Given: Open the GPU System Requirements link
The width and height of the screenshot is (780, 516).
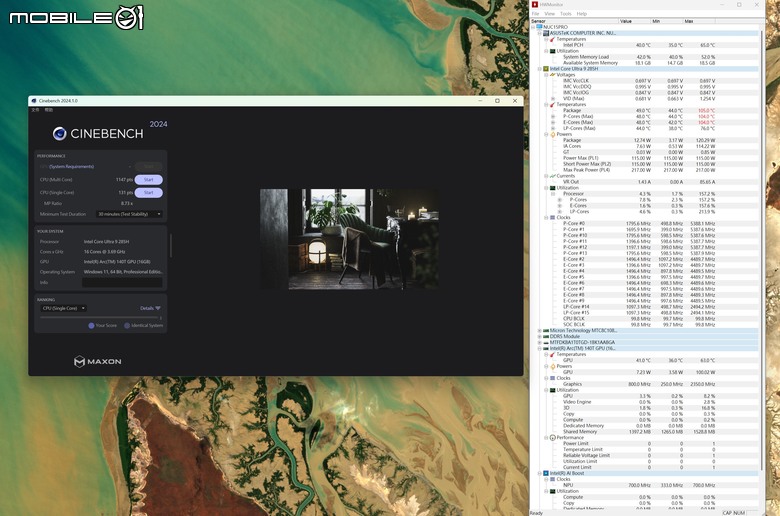Looking at the screenshot, I should 72,167.
